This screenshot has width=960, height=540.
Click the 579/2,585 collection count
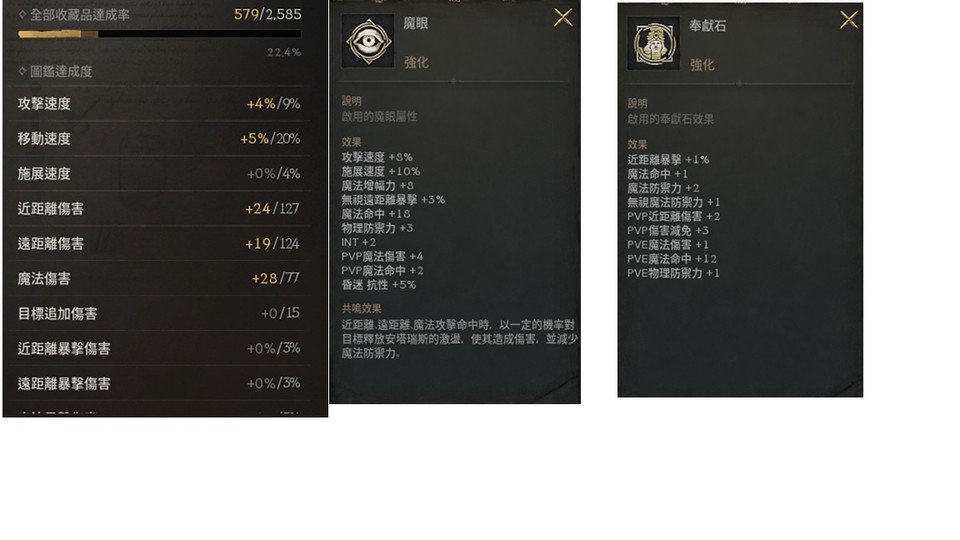tap(268, 14)
